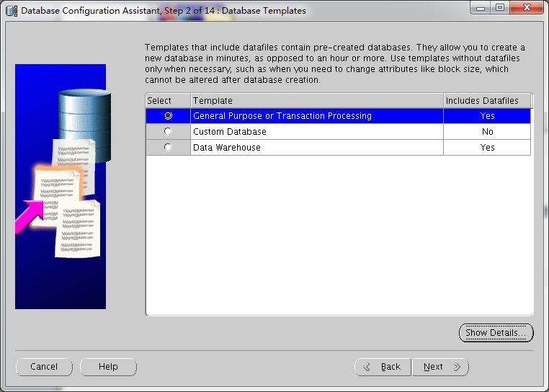
Task: Select General Purpose or Transaction Processing radio button
Action: [x=168, y=115]
